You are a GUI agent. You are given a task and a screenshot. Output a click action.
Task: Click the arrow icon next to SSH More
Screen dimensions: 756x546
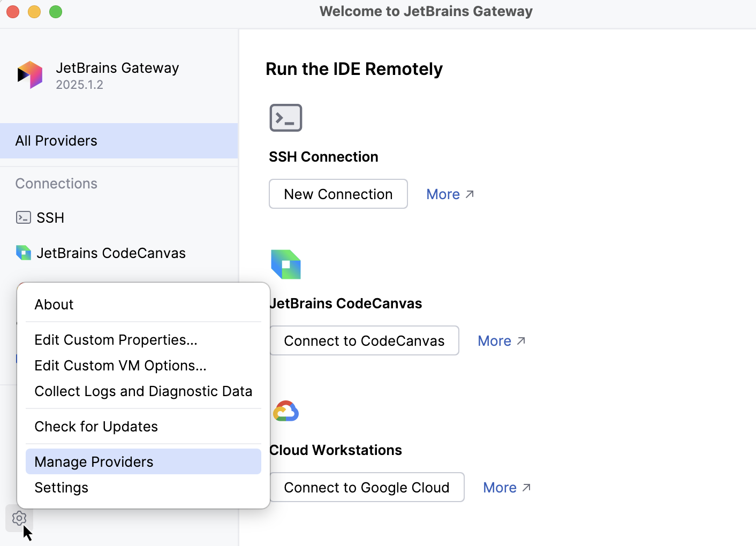click(470, 194)
